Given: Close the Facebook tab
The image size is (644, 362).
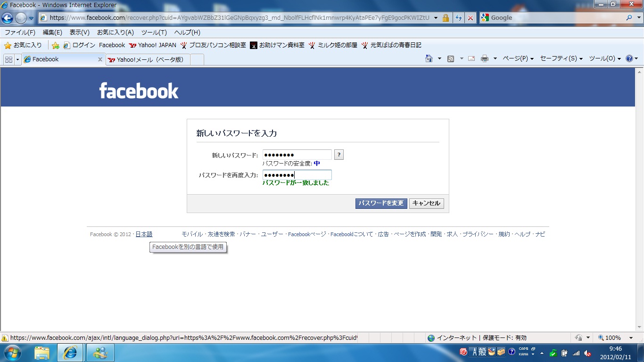Looking at the screenshot, I should (100, 59).
